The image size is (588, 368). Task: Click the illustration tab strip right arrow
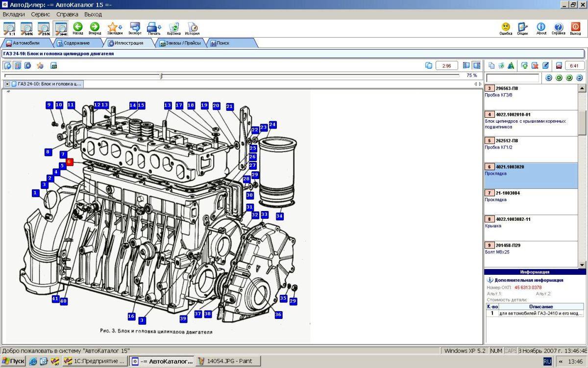point(480,84)
